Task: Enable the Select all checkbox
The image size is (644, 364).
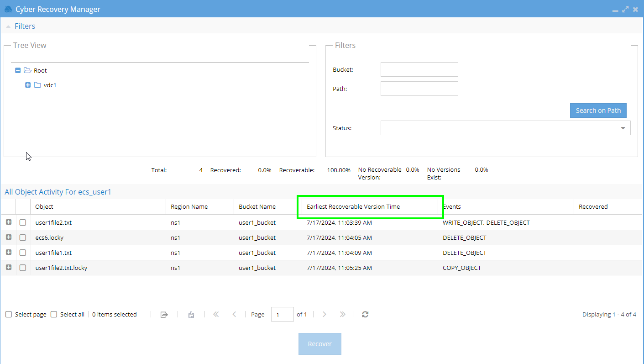Action: (54, 314)
